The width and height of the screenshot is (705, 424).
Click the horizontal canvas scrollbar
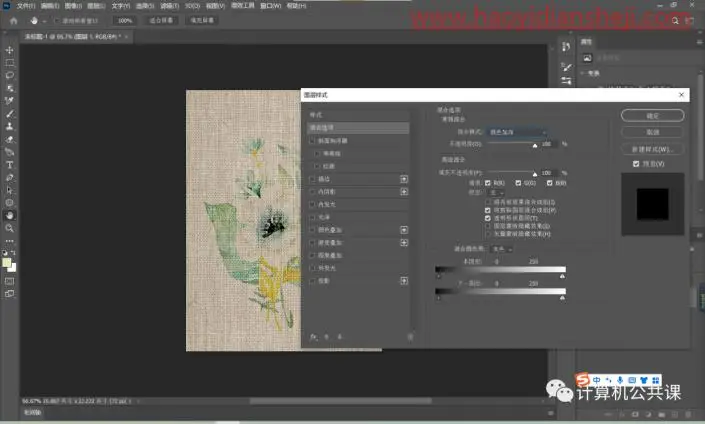[x=340, y=401]
